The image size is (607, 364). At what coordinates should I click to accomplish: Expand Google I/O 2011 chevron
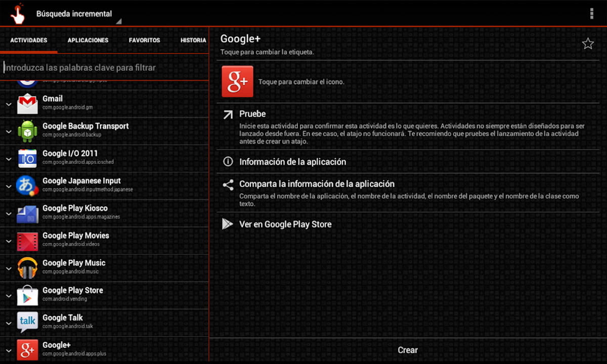click(x=8, y=159)
